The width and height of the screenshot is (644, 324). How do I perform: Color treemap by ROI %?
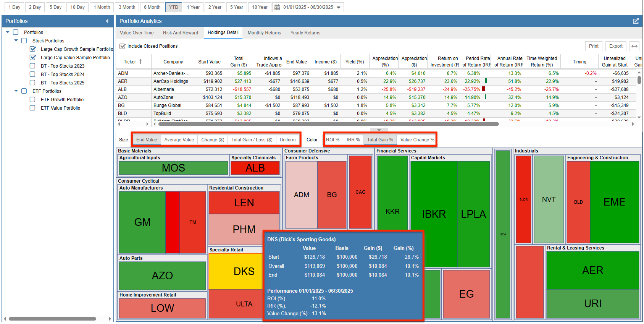[x=333, y=140]
